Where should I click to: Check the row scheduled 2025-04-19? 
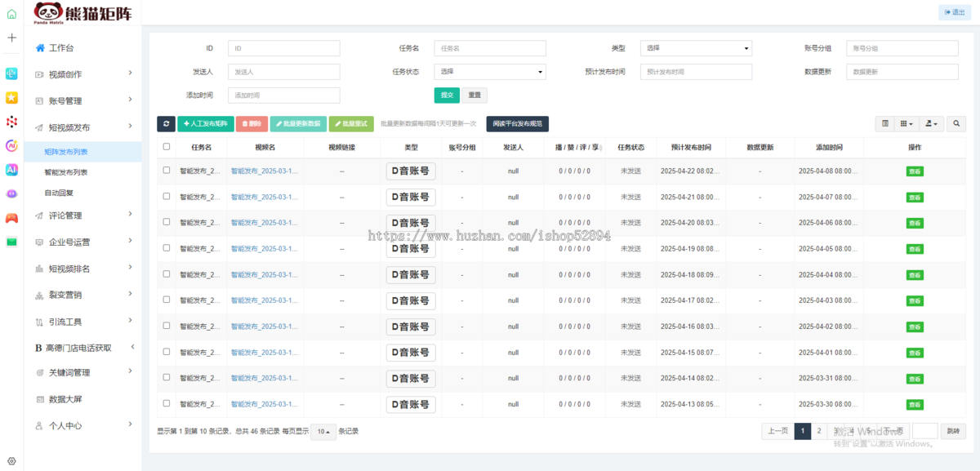[x=167, y=248]
